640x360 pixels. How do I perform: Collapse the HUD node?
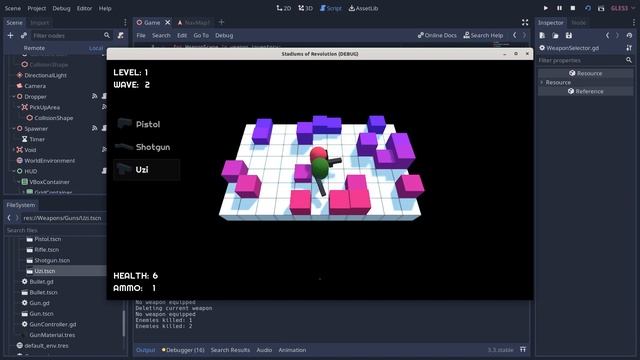pos(13,171)
